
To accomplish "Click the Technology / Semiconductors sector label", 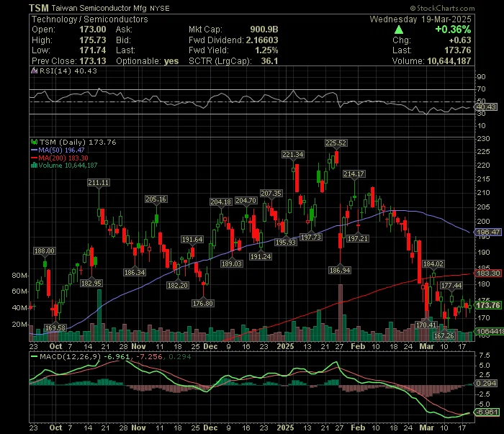I will coord(90,19).
